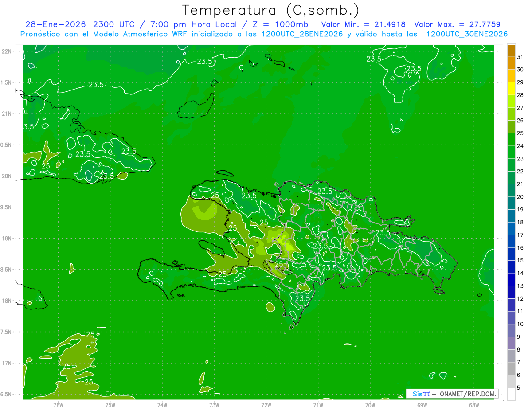
Task: Click the '70W' longitude axis label
Action: click(x=370, y=405)
